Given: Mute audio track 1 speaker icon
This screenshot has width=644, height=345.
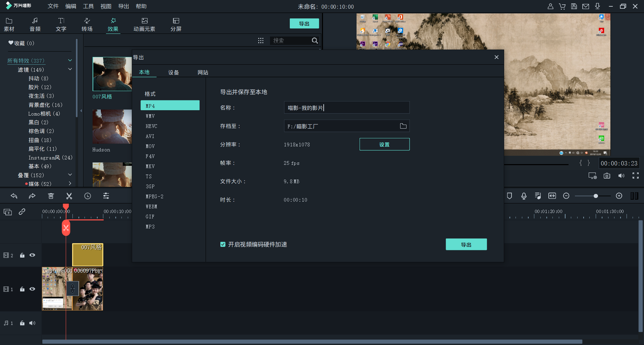Looking at the screenshot, I should coord(32,323).
